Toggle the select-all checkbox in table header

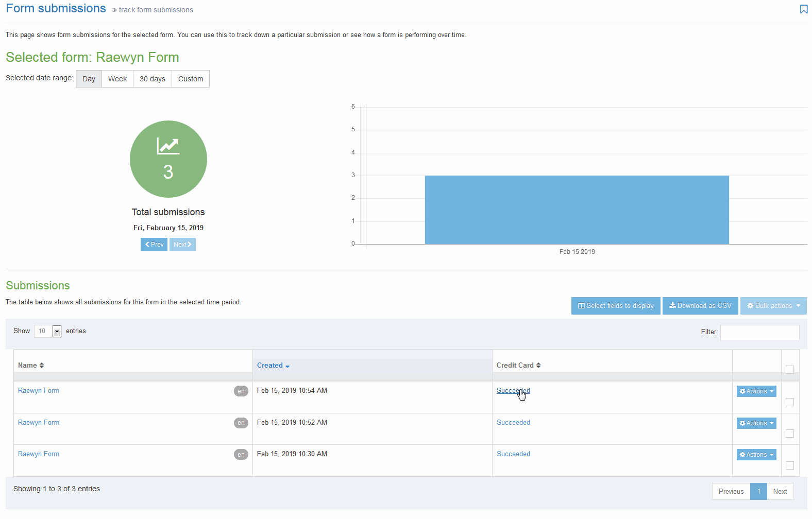[790, 370]
